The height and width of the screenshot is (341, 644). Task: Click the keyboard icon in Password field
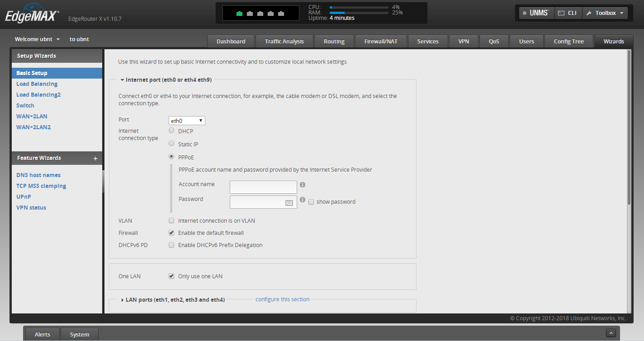click(289, 203)
